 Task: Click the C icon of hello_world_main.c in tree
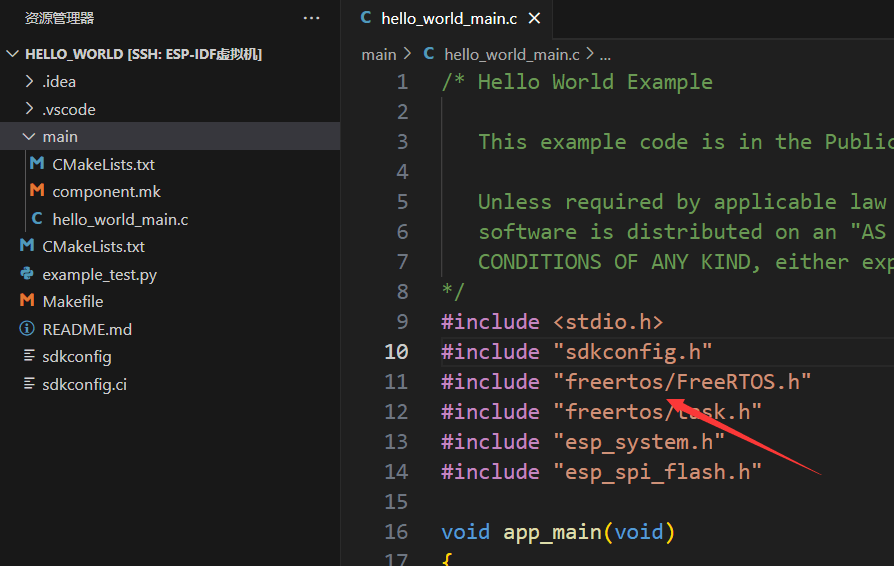point(37,219)
